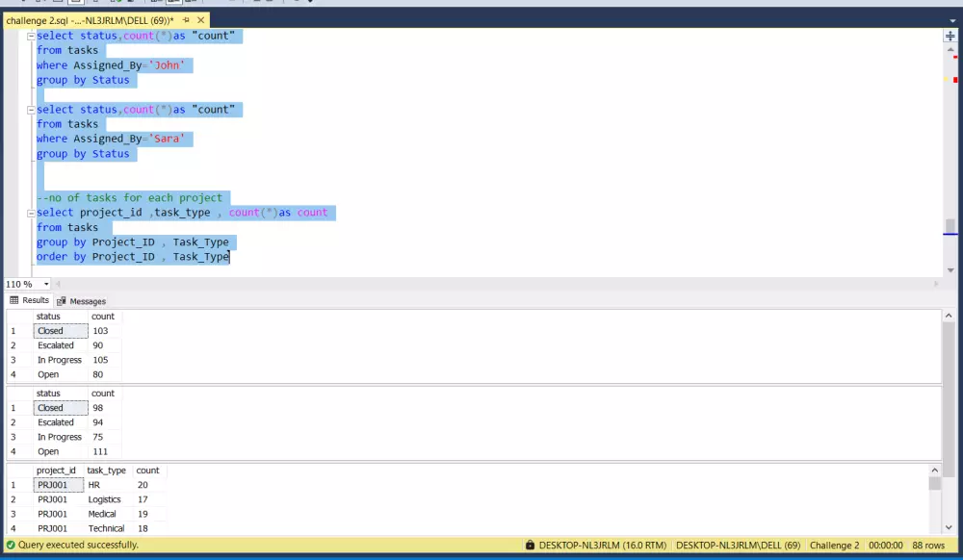Click the splitter handle icon above the editor scrollbar
This screenshot has width=963, height=560.
949,35
